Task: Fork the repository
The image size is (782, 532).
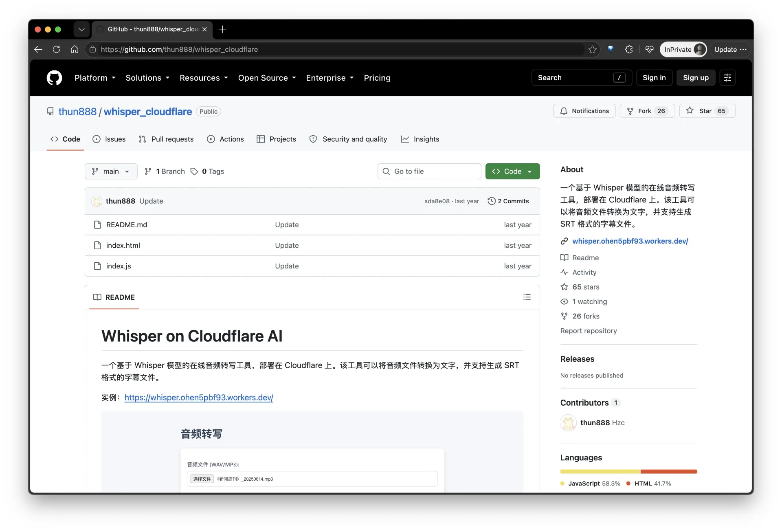Action: coord(647,111)
